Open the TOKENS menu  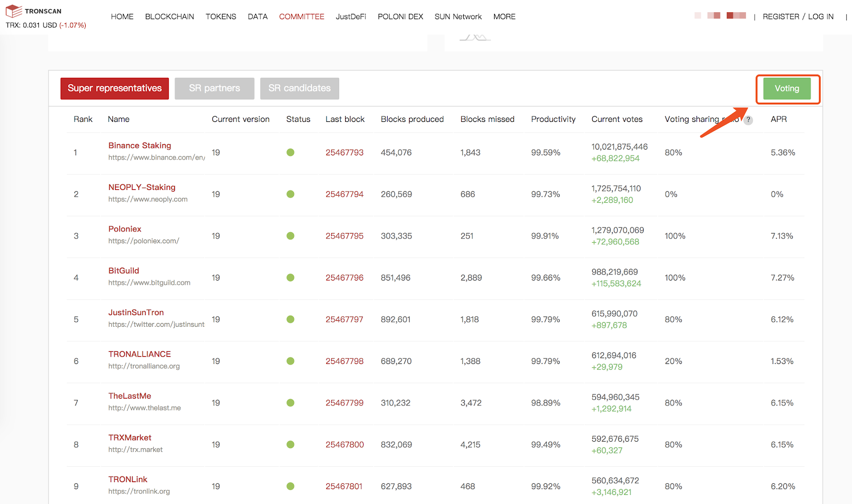click(x=221, y=16)
